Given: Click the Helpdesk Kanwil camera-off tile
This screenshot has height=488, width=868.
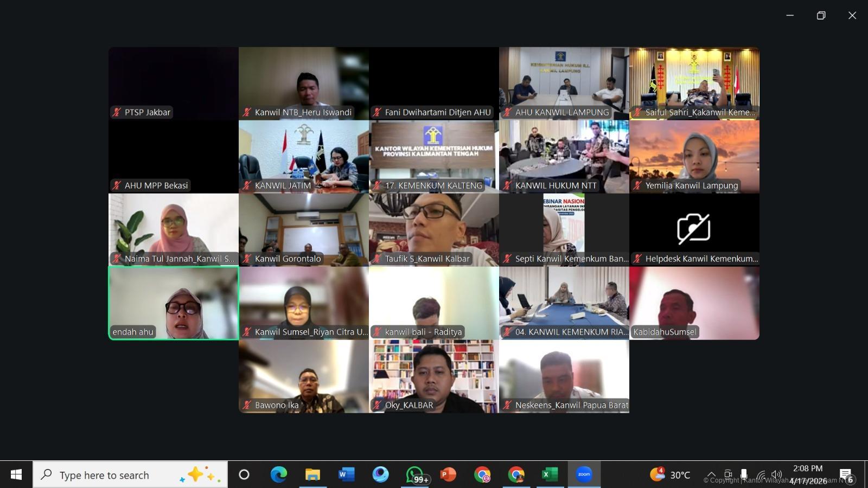Looking at the screenshot, I should point(694,230).
